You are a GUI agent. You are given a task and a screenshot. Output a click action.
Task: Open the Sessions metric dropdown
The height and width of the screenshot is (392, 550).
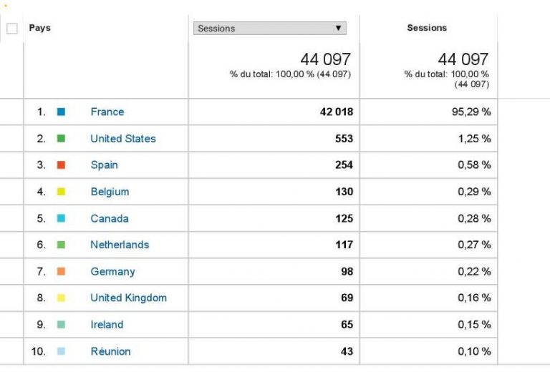tap(269, 29)
